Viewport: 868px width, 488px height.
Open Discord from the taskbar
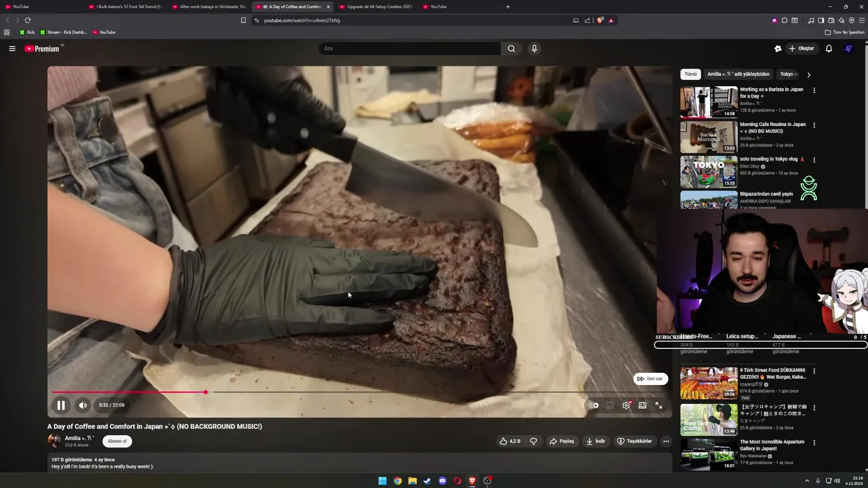coord(442,481)
